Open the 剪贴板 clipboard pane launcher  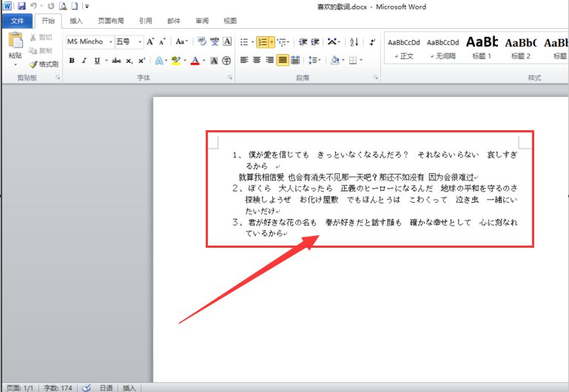point(57,78)
